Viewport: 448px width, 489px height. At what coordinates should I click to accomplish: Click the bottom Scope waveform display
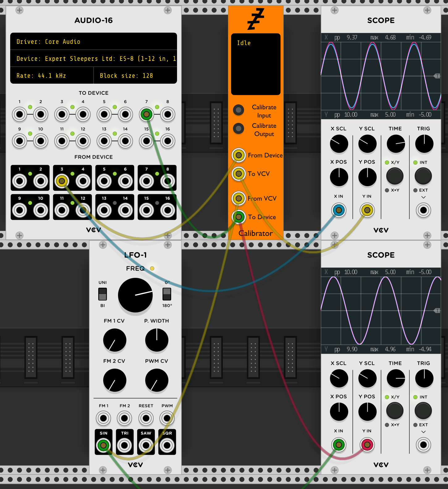(381, 311)
